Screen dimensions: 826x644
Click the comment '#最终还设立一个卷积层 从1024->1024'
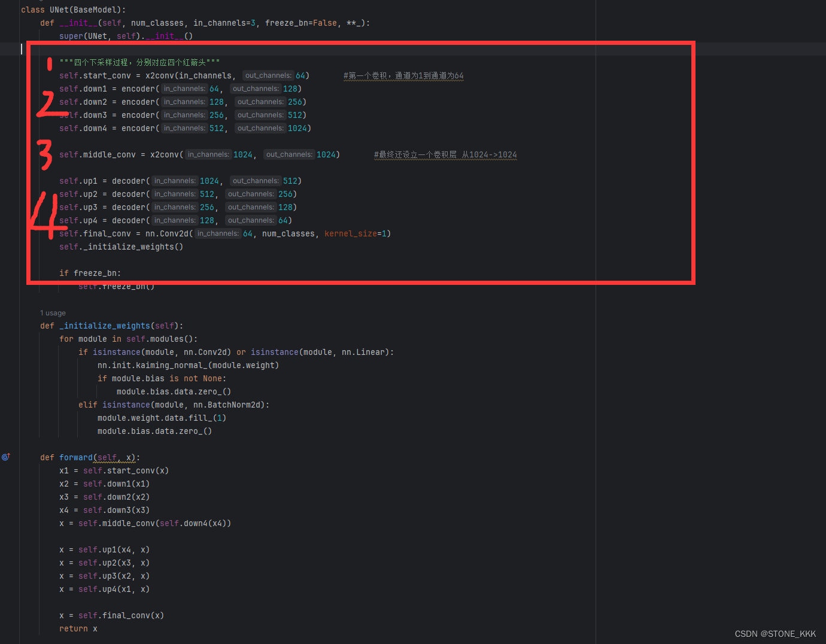tap(445, 154)
